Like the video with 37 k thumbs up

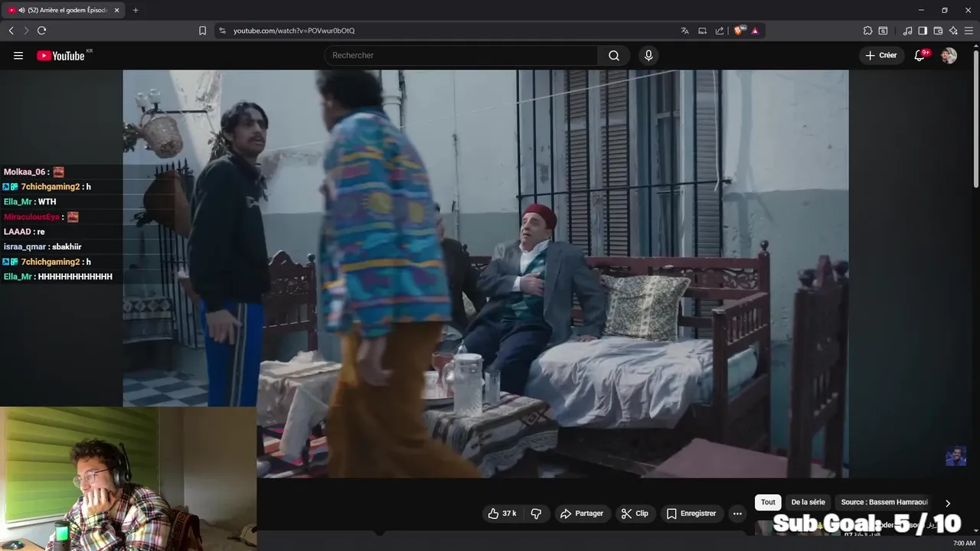pyautogui.click(x=502, y=514)
